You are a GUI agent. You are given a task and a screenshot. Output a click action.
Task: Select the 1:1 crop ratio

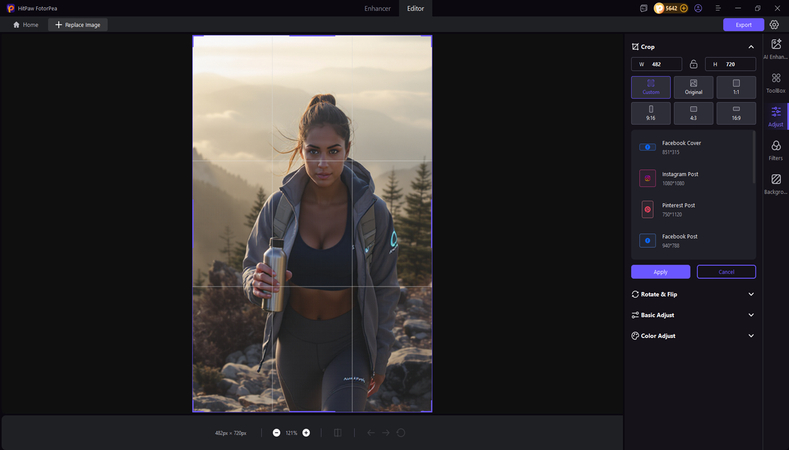[736, 87]
